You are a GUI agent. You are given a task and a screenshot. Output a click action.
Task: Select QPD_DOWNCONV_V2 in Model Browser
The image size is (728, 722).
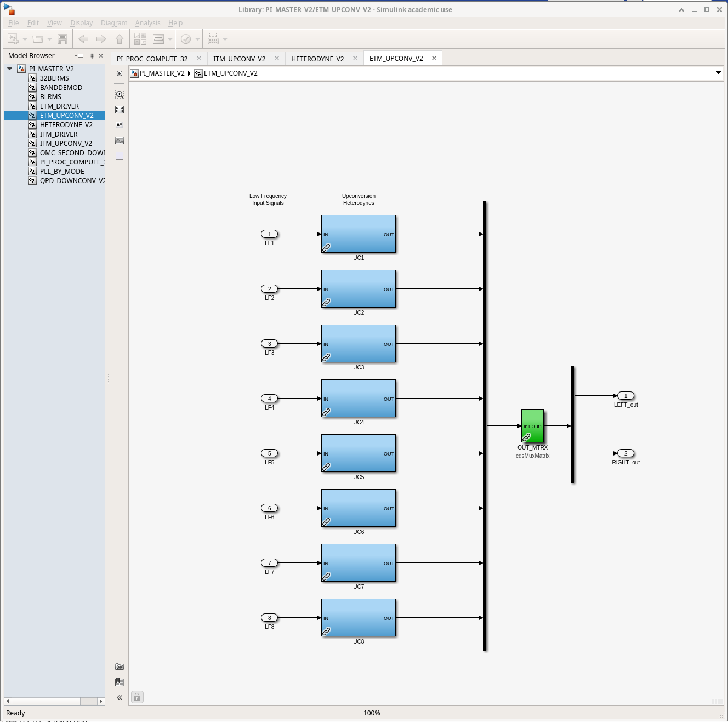point(72,181)
